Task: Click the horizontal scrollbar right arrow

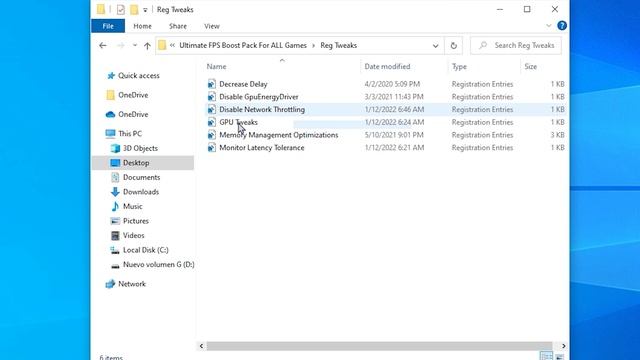Action: point(563,346)
